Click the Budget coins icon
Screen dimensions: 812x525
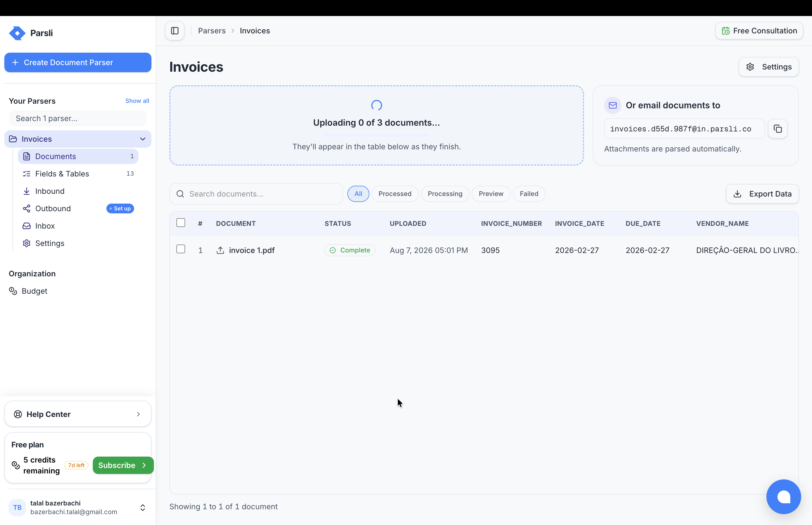tap(13, 291)
